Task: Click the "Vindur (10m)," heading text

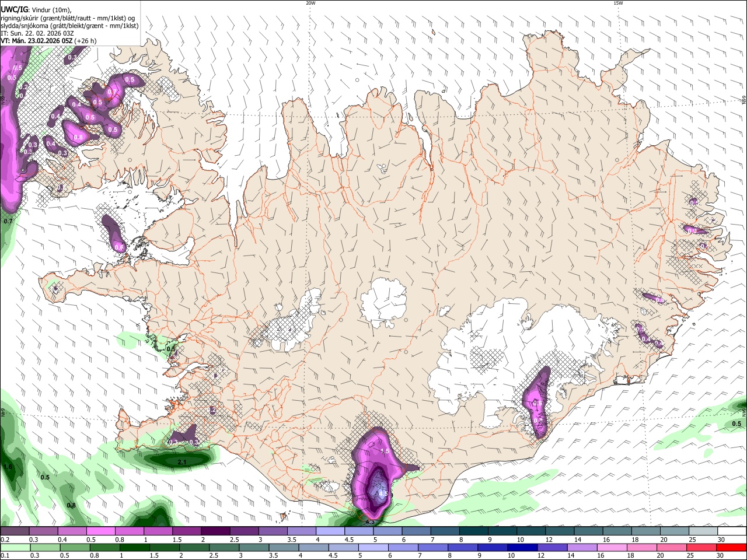Action: pyautogui.click(x=51, y=10)
